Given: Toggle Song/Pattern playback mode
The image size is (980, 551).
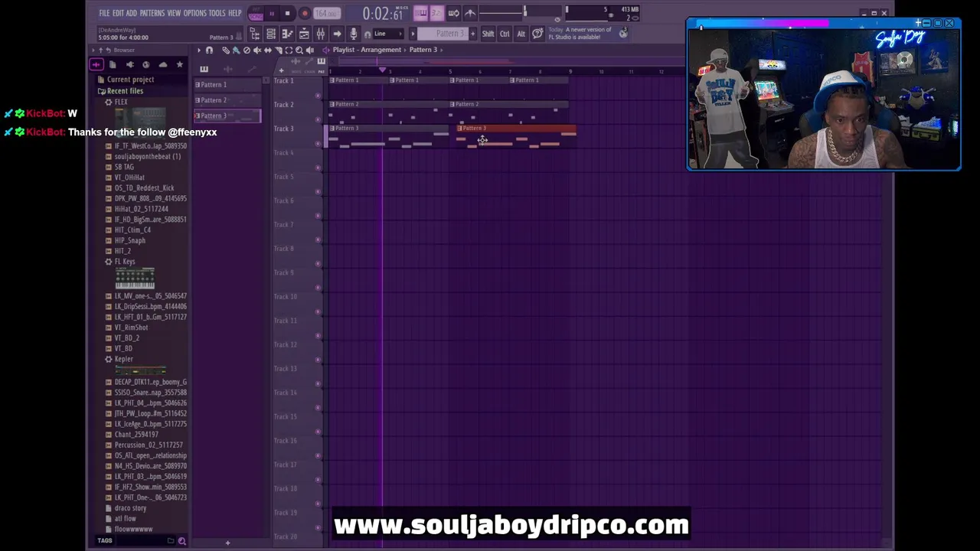Looking at the screenshot, I should tap(256, 14).
